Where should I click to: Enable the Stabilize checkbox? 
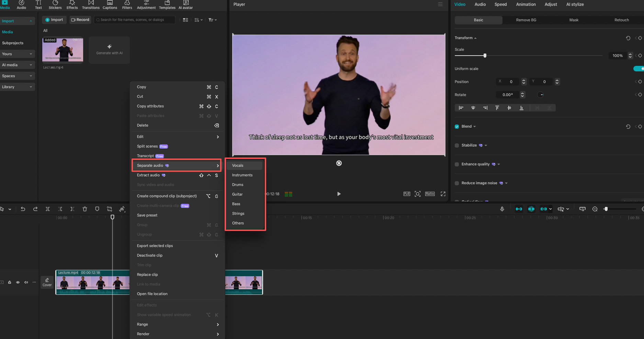457,145
